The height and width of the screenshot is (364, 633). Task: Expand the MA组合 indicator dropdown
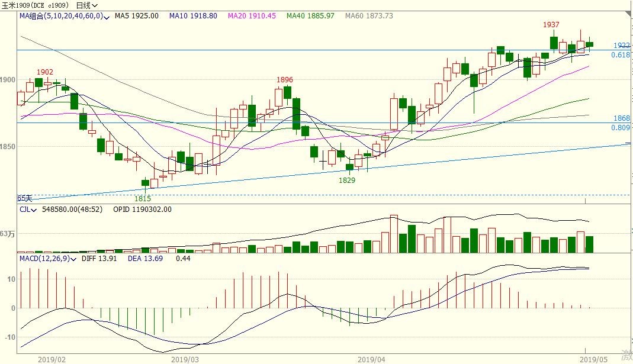coord(107,17)
